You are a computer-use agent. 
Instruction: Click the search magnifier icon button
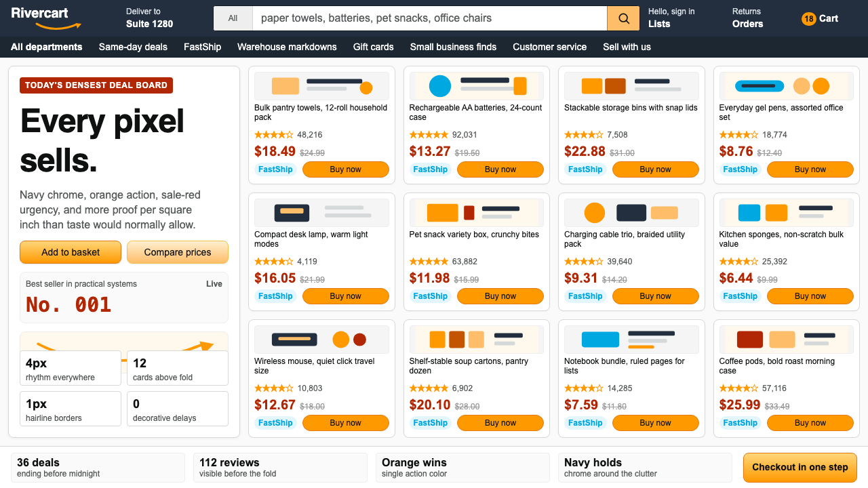coord(623,18)
